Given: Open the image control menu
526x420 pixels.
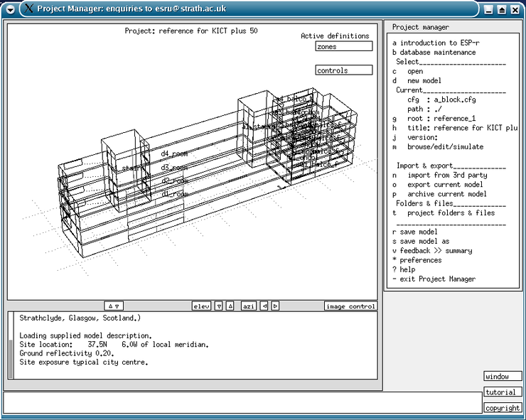Looking at the screenshot, I should pyautogui.click(x=350, y=306).
